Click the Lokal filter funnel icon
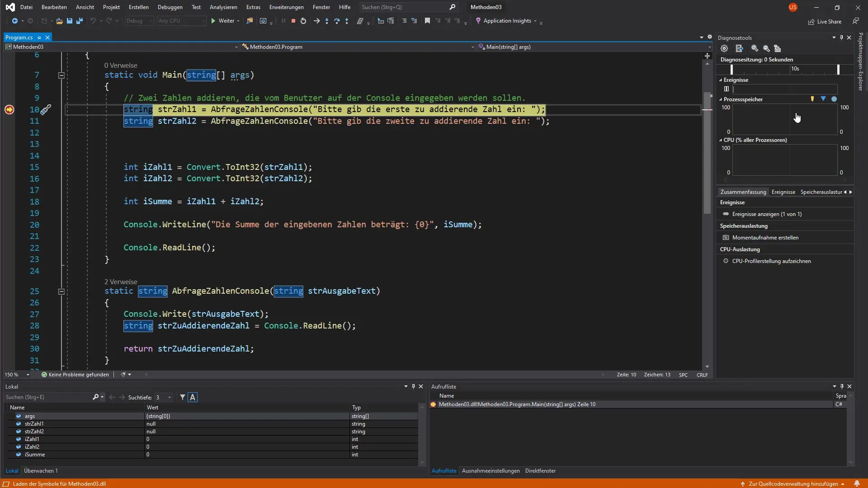Screen dimensions: 868x488 click(x=183, y=397)
